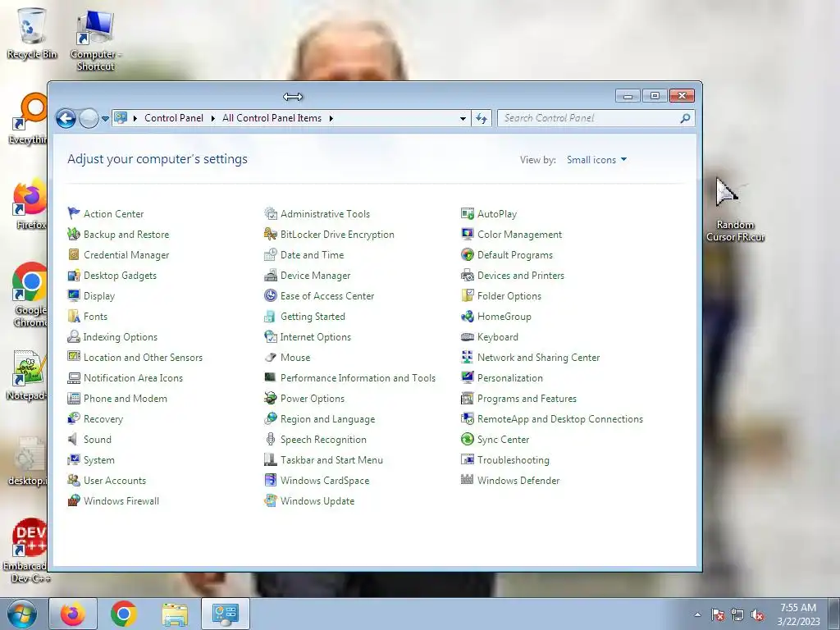Open the HomeGroup icon
Image resolution: width=840 pixels, height=630 pixels.
tap(467, 316)
